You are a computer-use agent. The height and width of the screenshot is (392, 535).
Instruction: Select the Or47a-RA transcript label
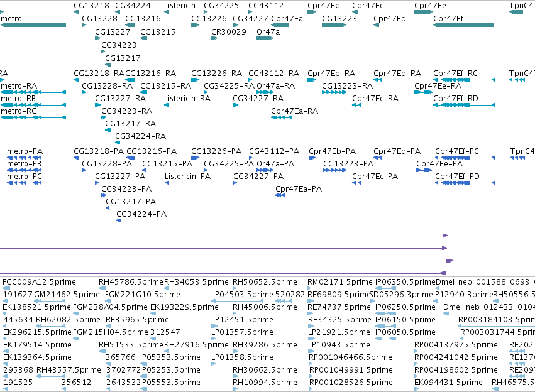pos(275,86)
